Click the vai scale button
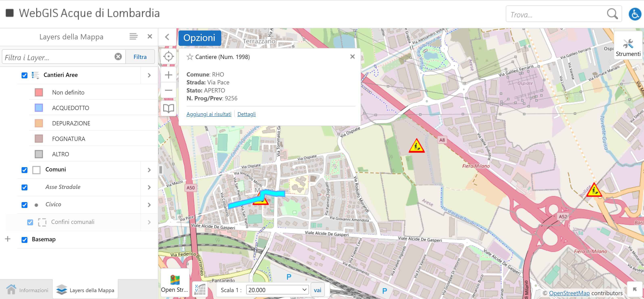 tap(317, 290)
